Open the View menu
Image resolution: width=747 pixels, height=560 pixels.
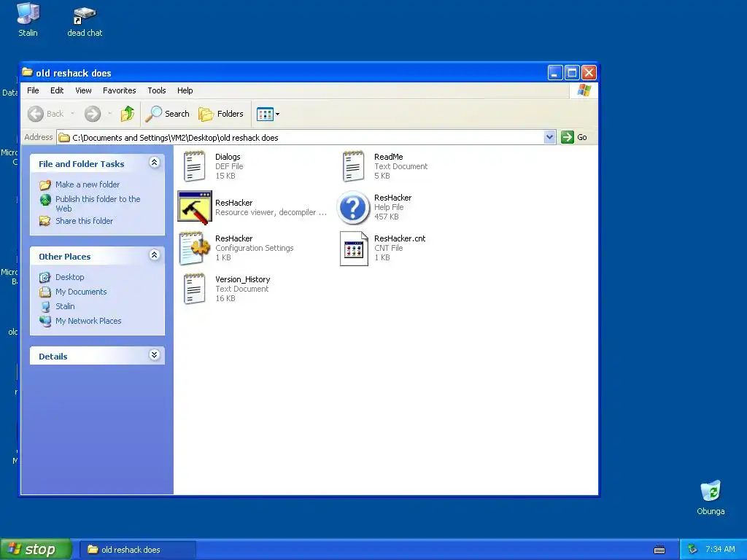coord(83,90)
